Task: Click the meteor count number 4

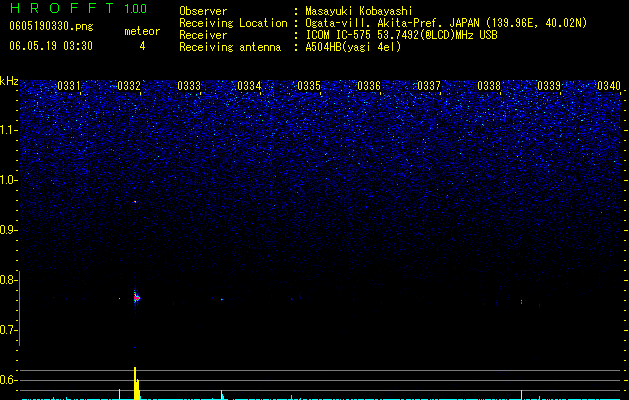Action: [x=142, y=46]
